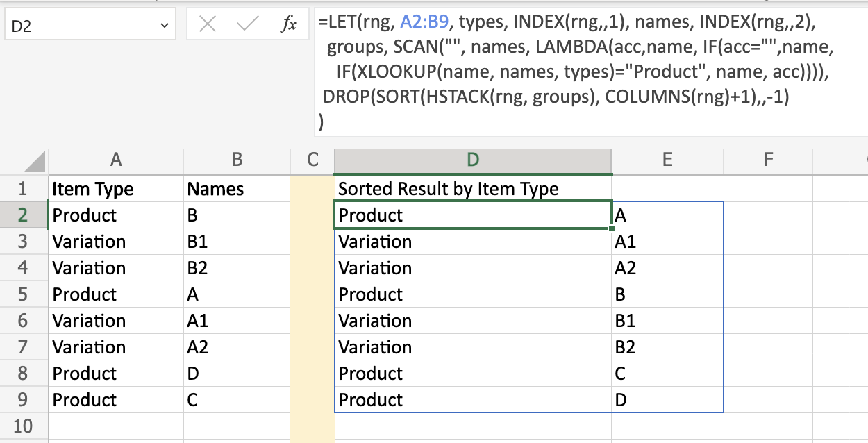Click the Select All corner triangle
This screenshot has height=443, width=868.
coord(35,162)
